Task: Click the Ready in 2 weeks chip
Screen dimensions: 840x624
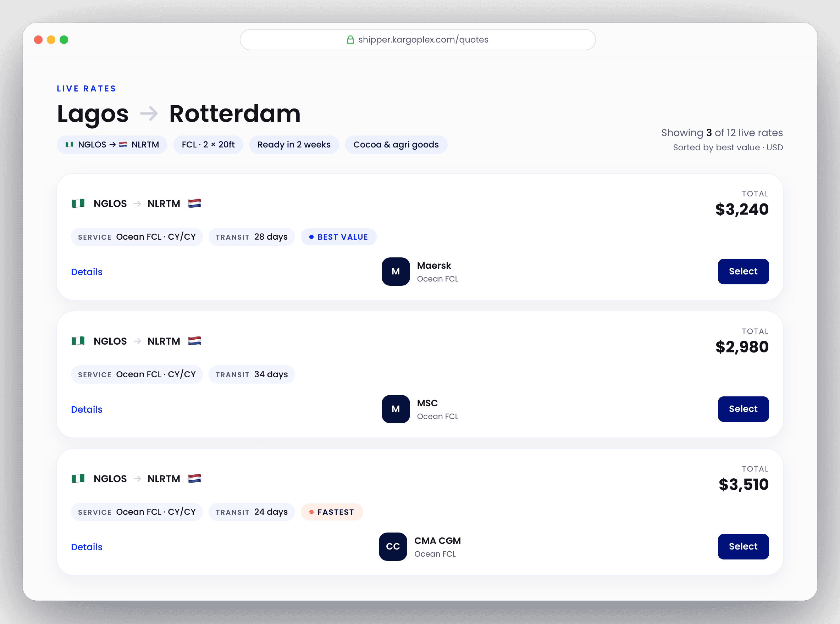Action: [294, 145]
